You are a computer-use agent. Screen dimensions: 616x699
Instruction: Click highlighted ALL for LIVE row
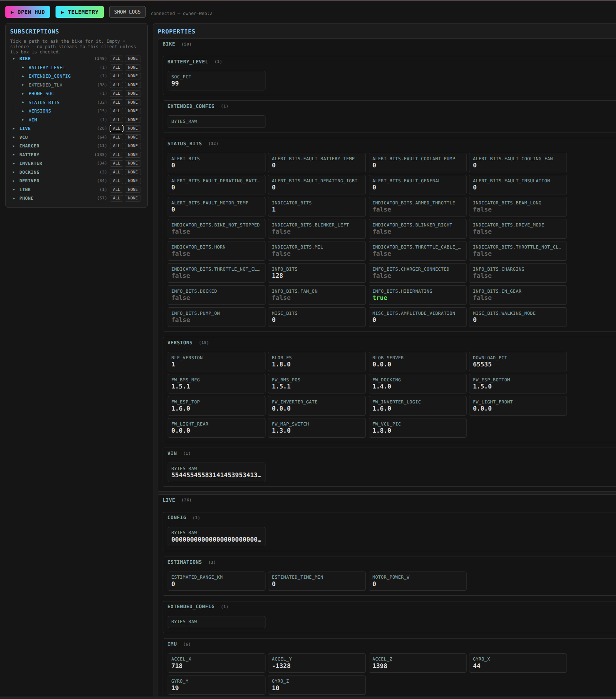(116, 129)
